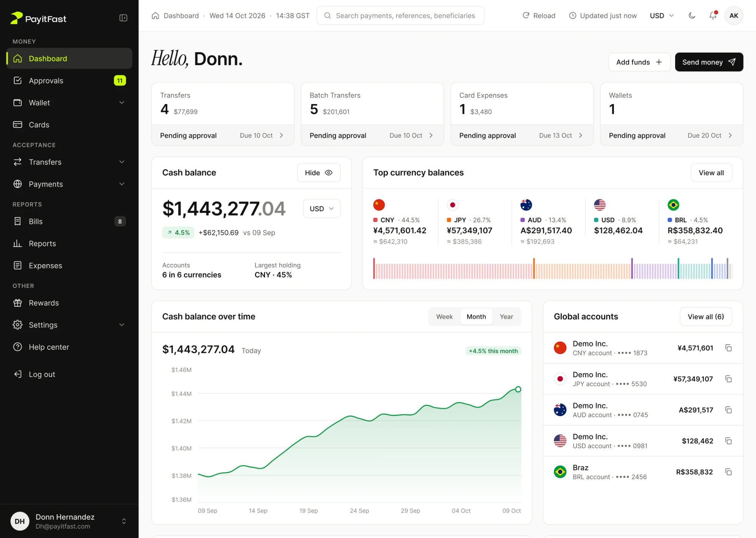
Task: Click the CNY red color legend swatch
Action: pyautogui.click(x=375, y=220)
